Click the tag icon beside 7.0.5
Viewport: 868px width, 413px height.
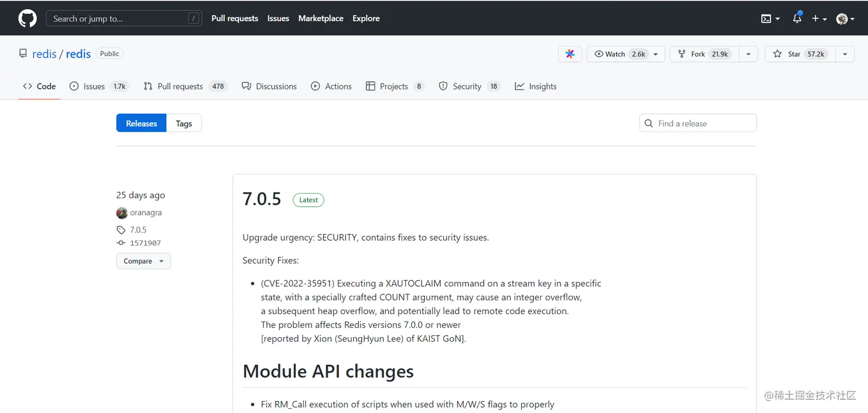tap(121, 230)
